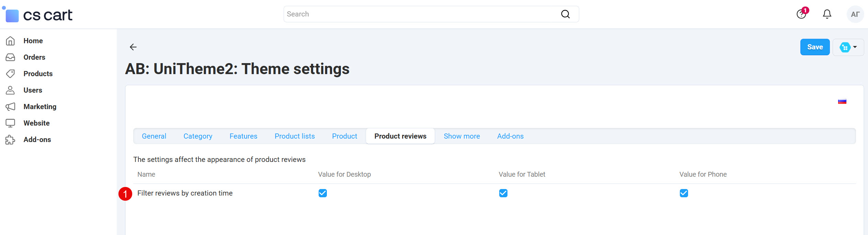
Task: Switch to the Features tab
Action: pyautogui.click(x=243, y=136)
